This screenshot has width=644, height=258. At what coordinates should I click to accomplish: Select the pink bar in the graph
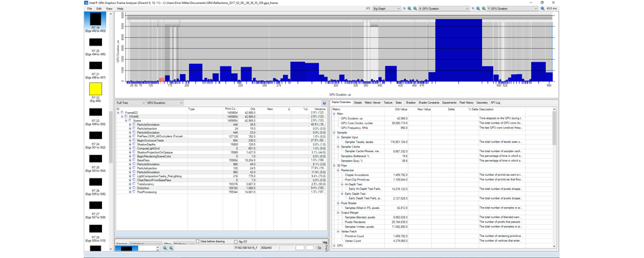tap(161, 79)
